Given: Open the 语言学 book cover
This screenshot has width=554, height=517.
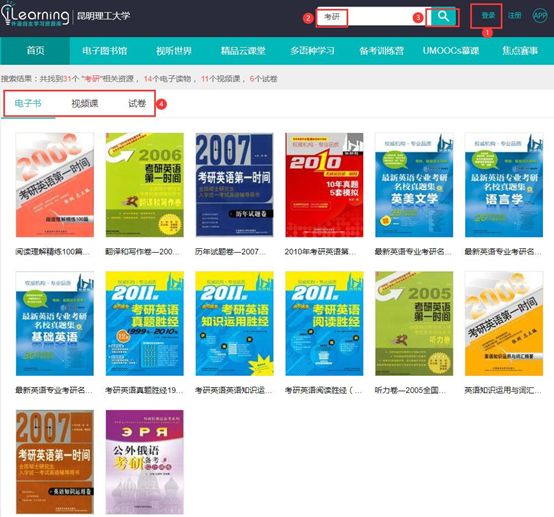Looking at the screenshot, I should (504, 185).
